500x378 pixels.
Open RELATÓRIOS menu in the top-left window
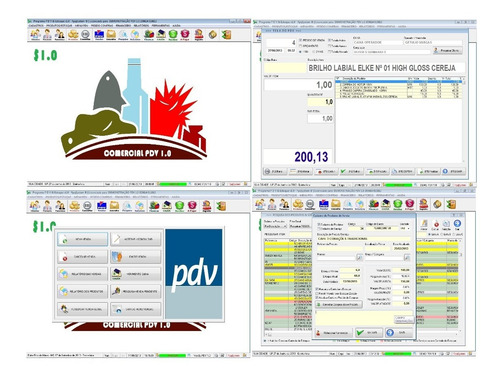tap(141, 25)
